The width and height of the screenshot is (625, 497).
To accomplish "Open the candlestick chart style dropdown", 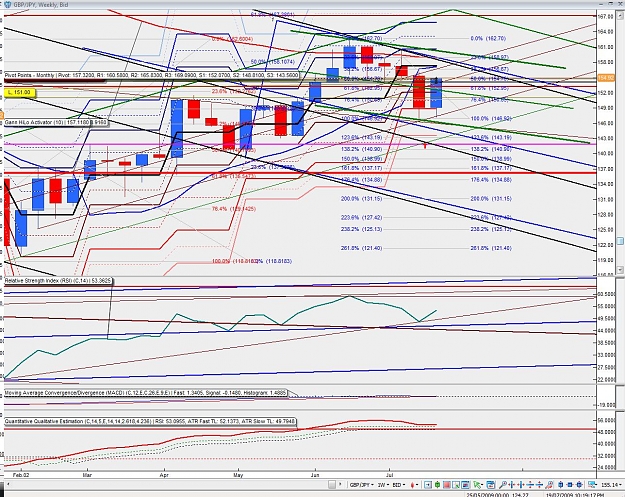I will point(414,485).
